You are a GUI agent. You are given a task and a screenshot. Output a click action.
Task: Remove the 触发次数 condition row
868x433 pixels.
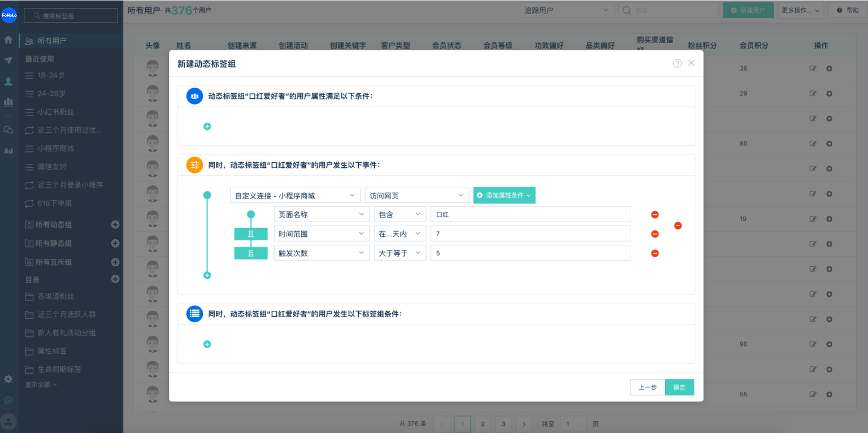click(655, 253)
